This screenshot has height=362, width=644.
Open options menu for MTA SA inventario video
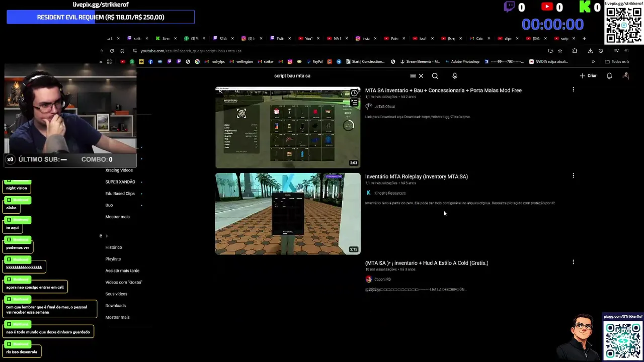(x=573, y=89)
